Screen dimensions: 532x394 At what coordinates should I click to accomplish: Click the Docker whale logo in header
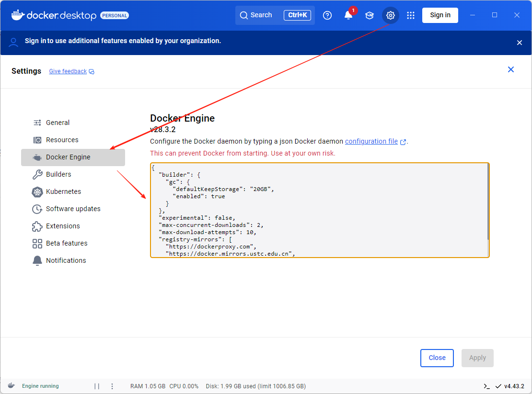click(x=18, y=15)
